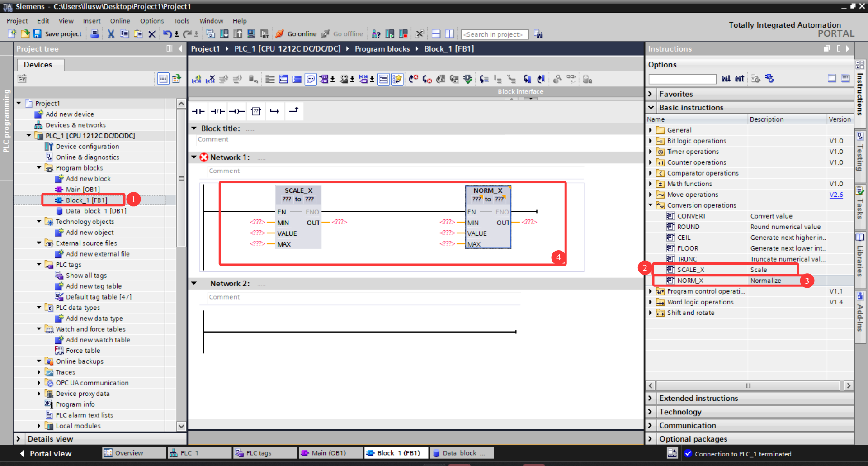
Task: Click the Close branch icon
Action: [294, 110]
